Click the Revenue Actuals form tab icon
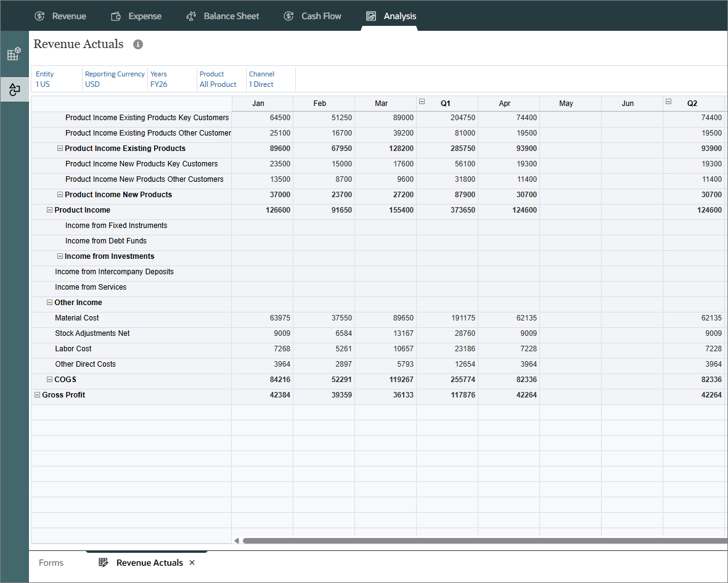 [103, 563]
